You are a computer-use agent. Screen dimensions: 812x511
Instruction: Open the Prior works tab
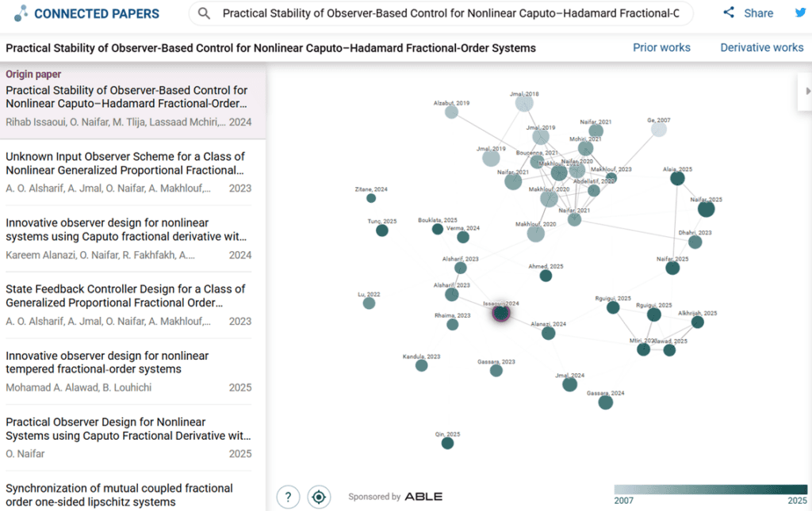coord(661,48)
